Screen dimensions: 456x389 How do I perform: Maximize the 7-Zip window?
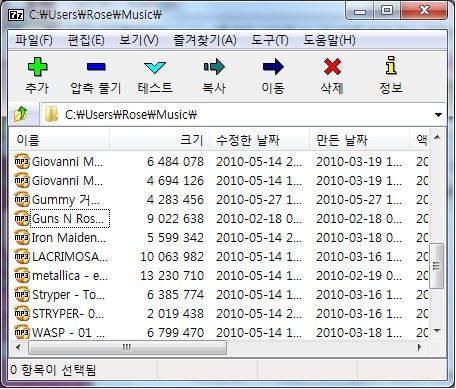pyautogui.click(x=387, y=11)
